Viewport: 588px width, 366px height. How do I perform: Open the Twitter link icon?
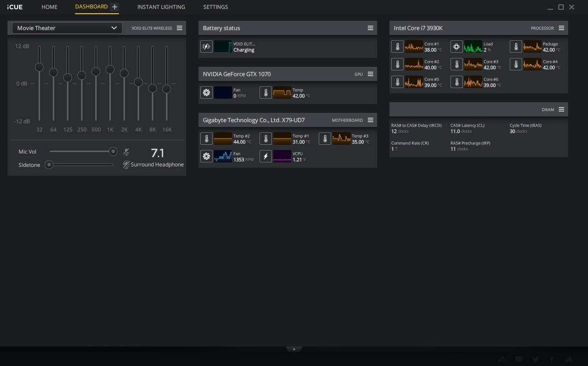pos(535,360)
